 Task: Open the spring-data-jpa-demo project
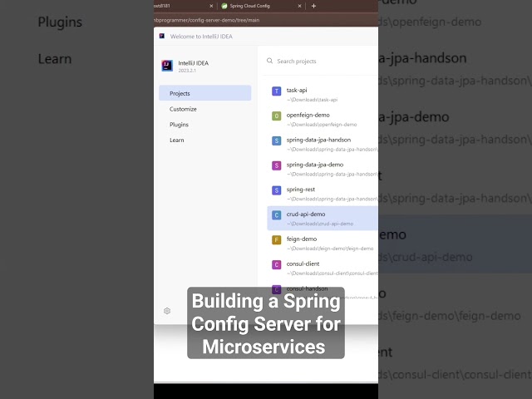323,169
